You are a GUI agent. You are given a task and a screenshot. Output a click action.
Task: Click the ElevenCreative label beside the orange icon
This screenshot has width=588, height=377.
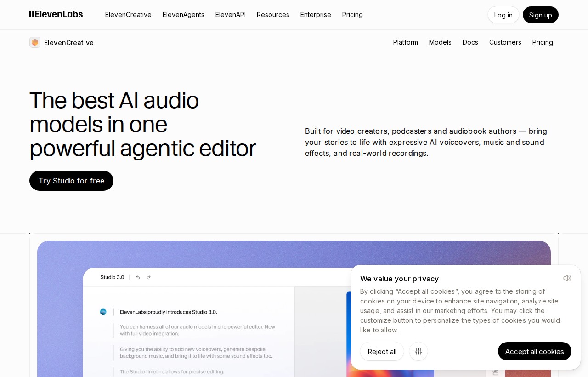coord(69,42)
